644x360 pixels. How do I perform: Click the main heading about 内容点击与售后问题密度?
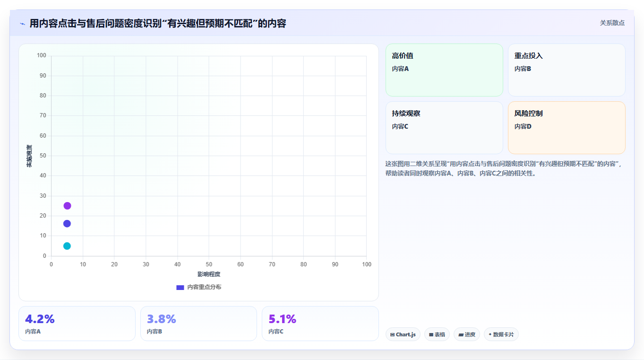point(158,23)
